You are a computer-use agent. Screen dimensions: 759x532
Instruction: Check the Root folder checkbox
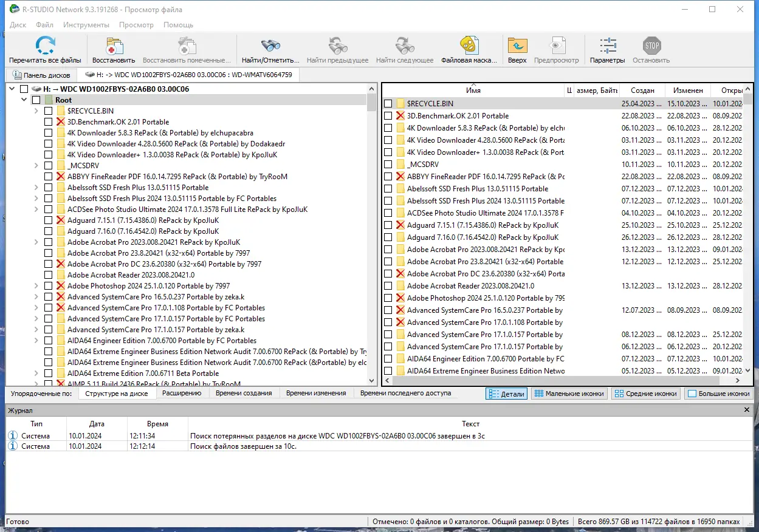(x=36, y=100)
